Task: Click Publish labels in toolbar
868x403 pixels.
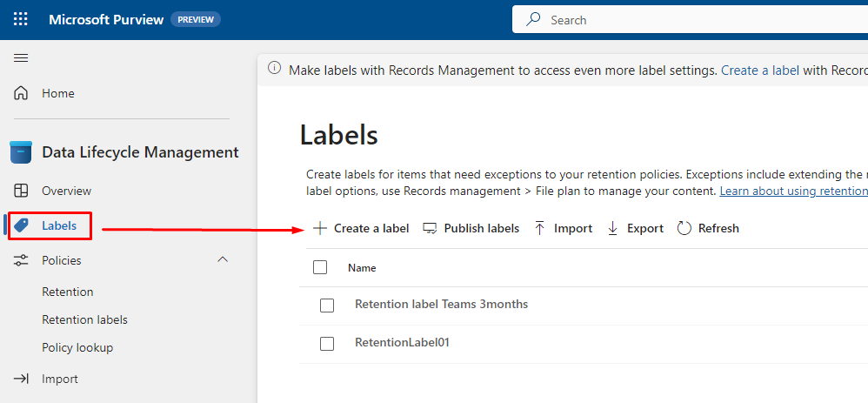Action: pyautogui.click(x=471, y=228)
